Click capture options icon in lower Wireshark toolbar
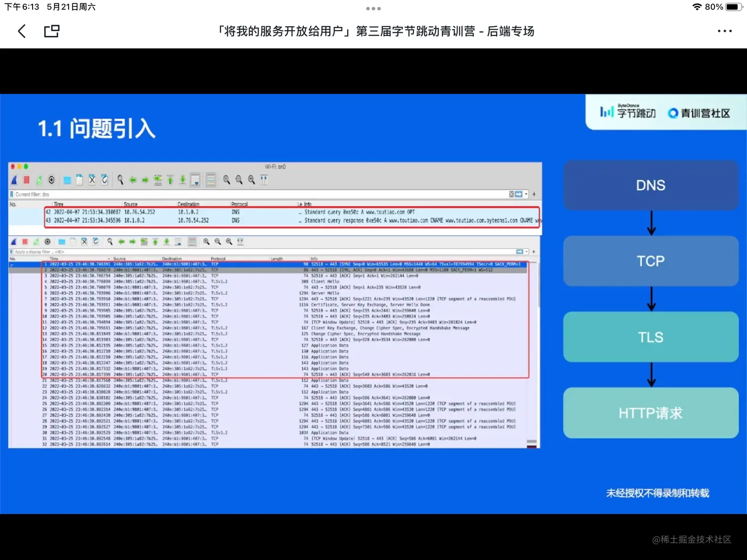 47,241
